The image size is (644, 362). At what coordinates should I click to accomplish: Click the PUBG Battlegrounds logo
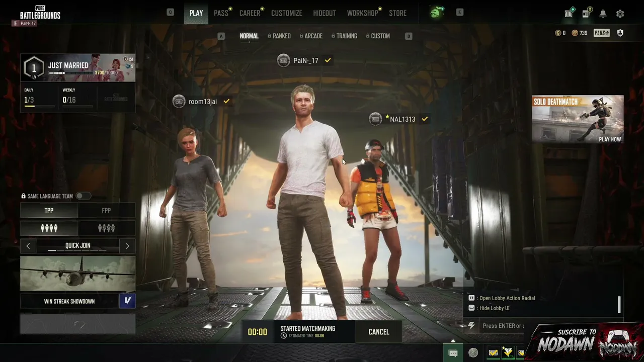[40, 13]
